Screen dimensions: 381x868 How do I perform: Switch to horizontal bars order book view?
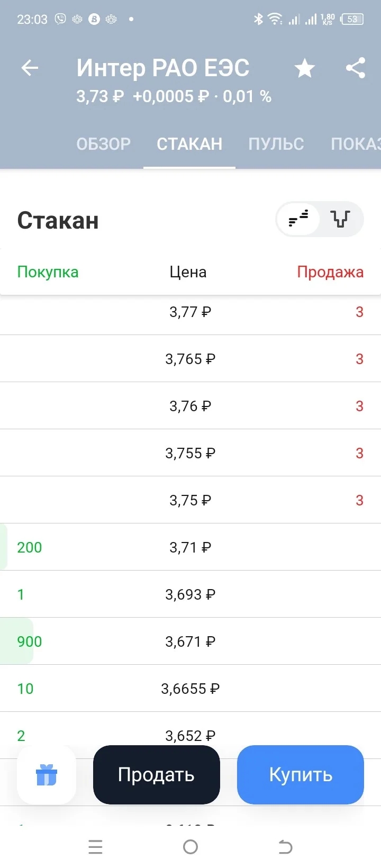pos(298,219)
